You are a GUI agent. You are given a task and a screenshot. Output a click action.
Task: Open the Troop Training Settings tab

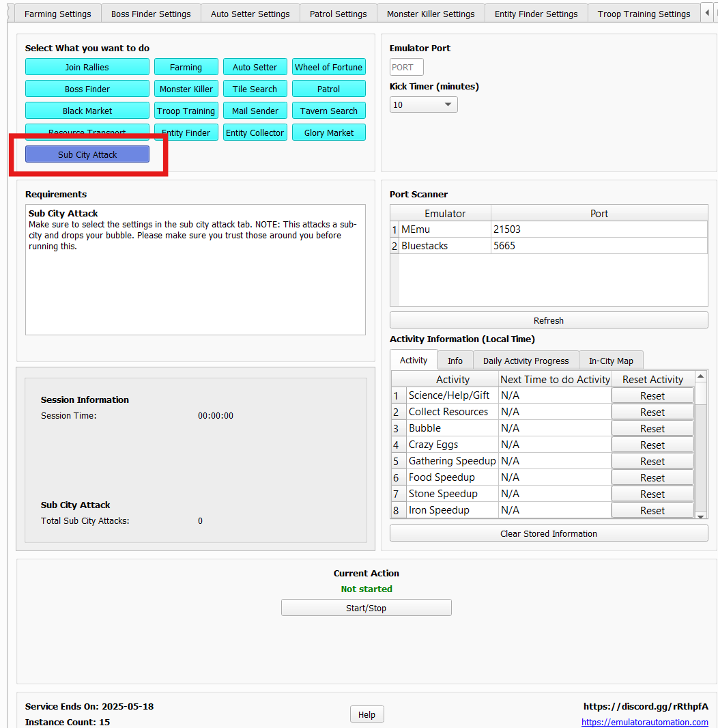click(644, 14)
